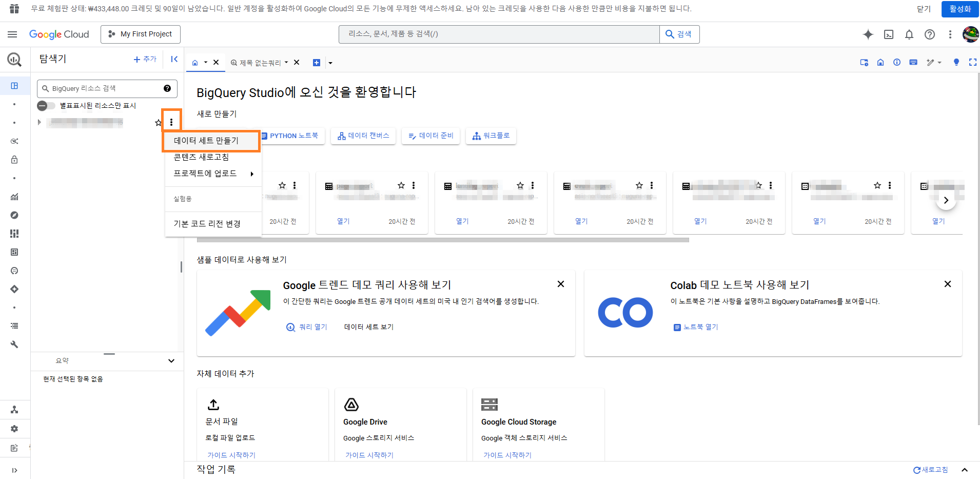Open the Gemini AI sparkle assistant

(x=868, y=34)
